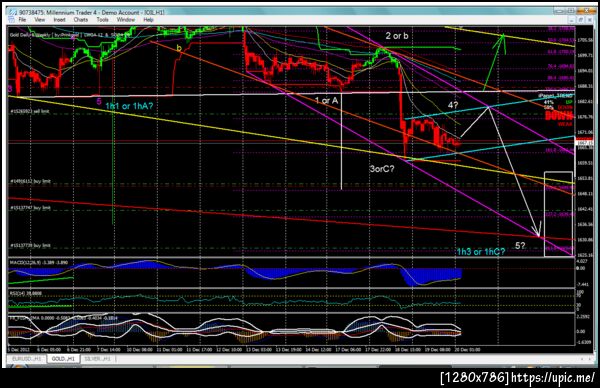
Task: Click the MACD indicator label
Action: coord(39,262)
